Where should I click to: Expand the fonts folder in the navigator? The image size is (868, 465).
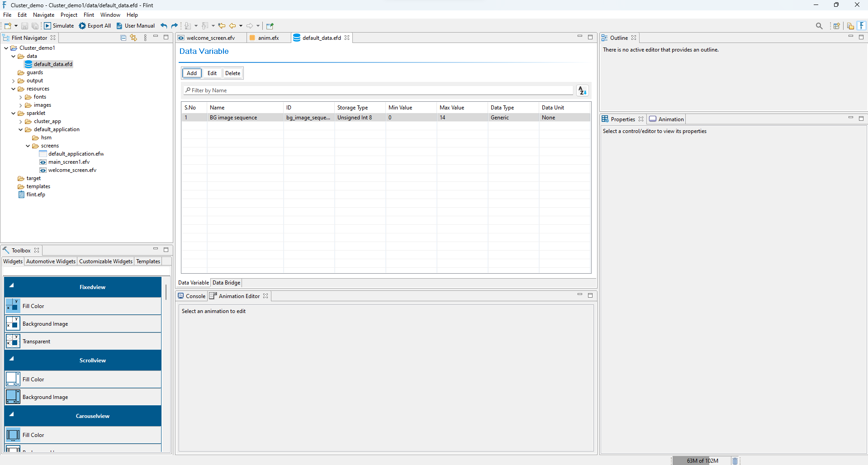(x=20, y=97)
